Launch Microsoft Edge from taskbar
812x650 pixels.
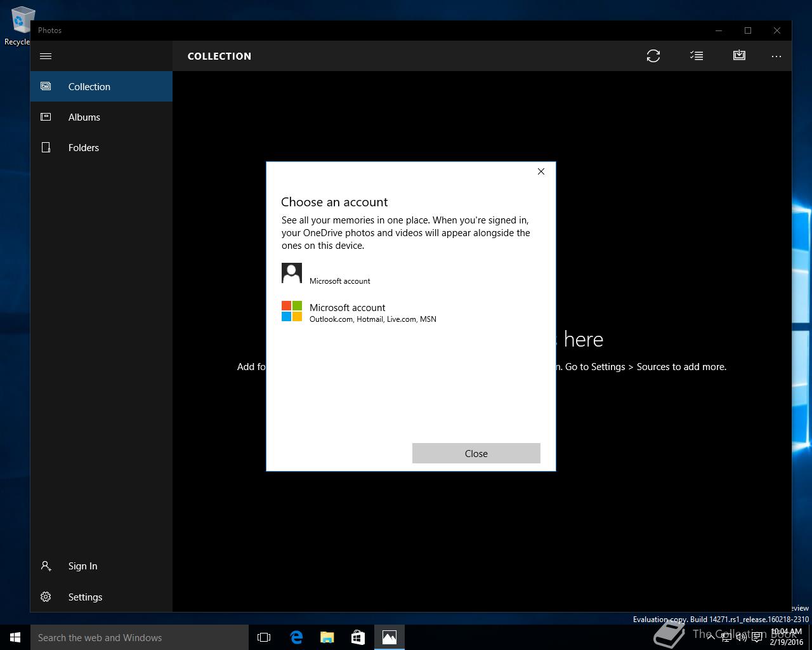click(296, 637)
